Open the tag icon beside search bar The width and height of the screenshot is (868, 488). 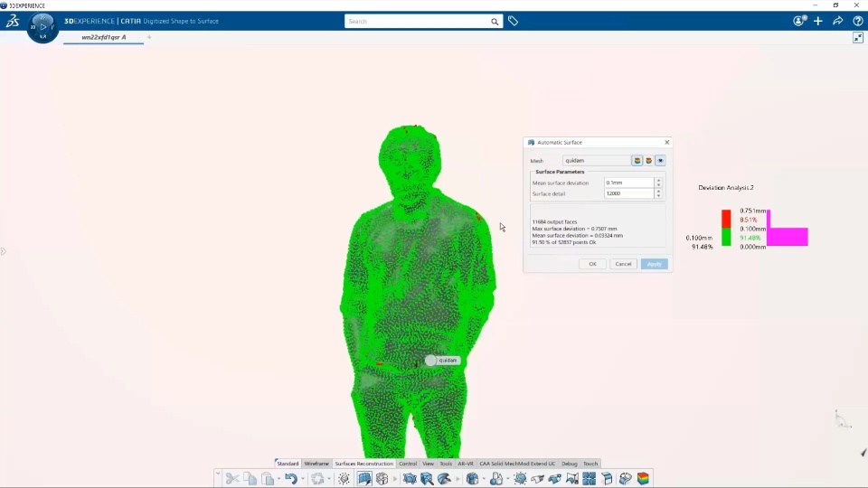click(x=514, y=21)
